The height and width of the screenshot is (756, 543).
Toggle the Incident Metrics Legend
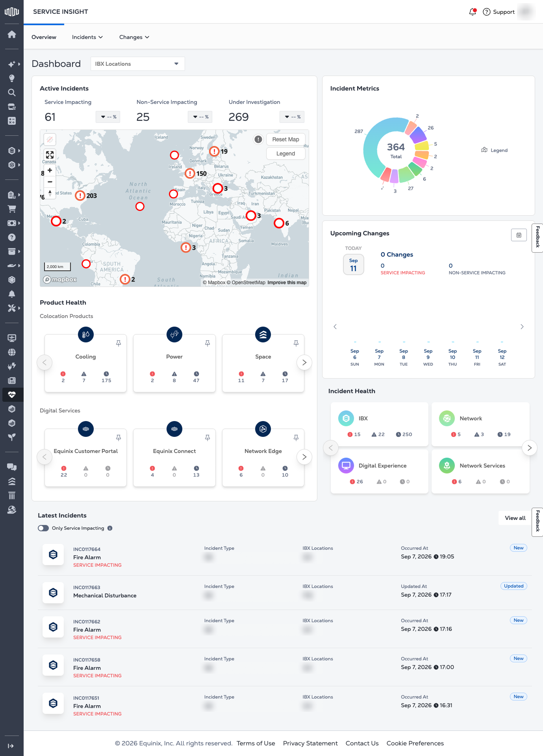tap(495, 150)
